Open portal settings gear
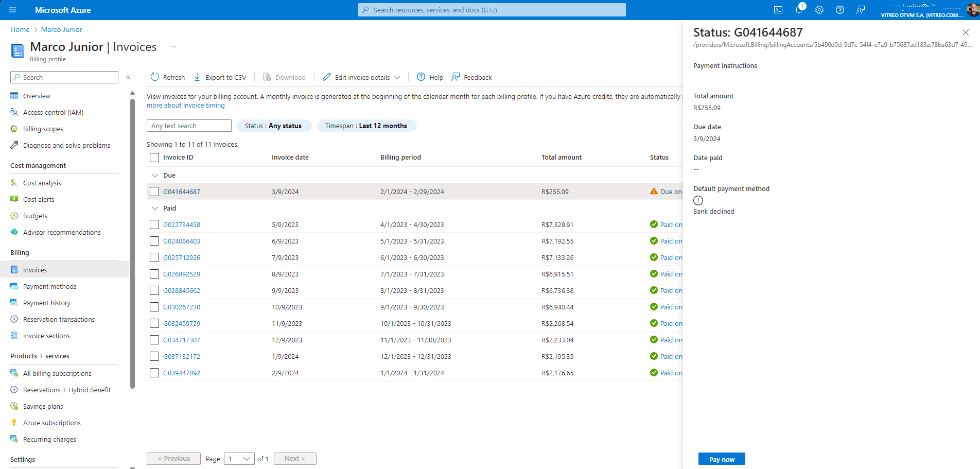Screen dimensions: 980x469 click(x=819, y=10)
